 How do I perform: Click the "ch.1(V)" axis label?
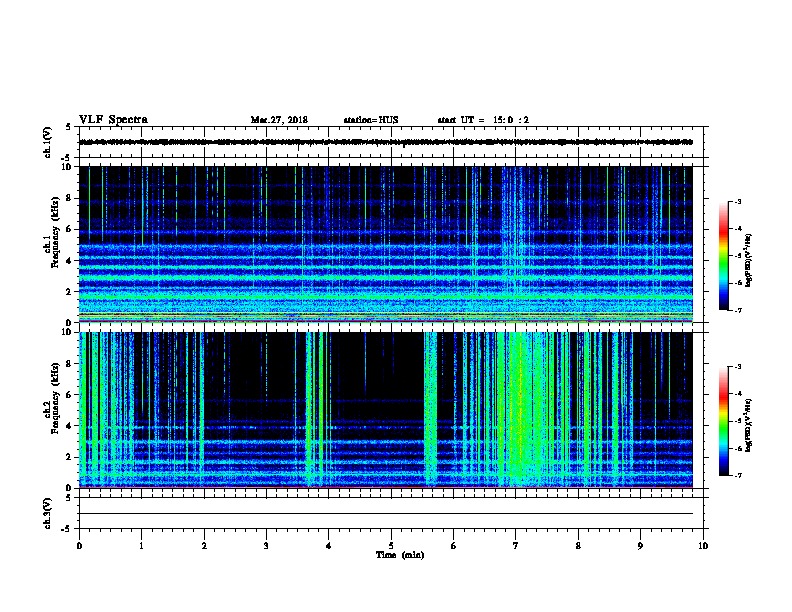tap(47, 142)
